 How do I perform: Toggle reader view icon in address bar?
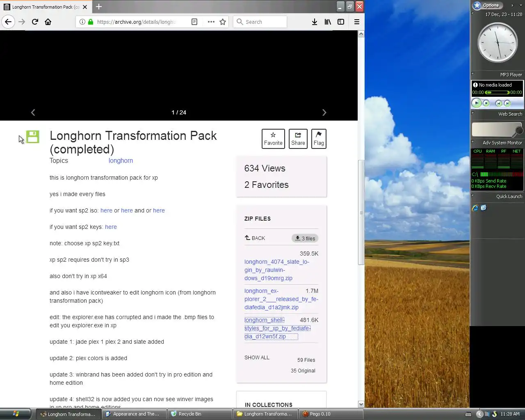pos(194,22)
